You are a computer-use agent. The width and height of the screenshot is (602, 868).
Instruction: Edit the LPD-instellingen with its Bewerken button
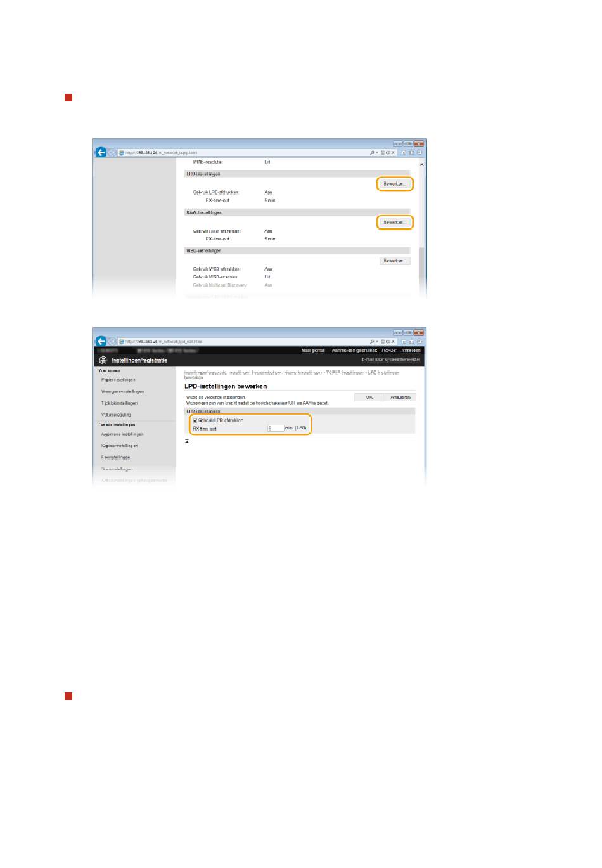(x=395, y=184)
